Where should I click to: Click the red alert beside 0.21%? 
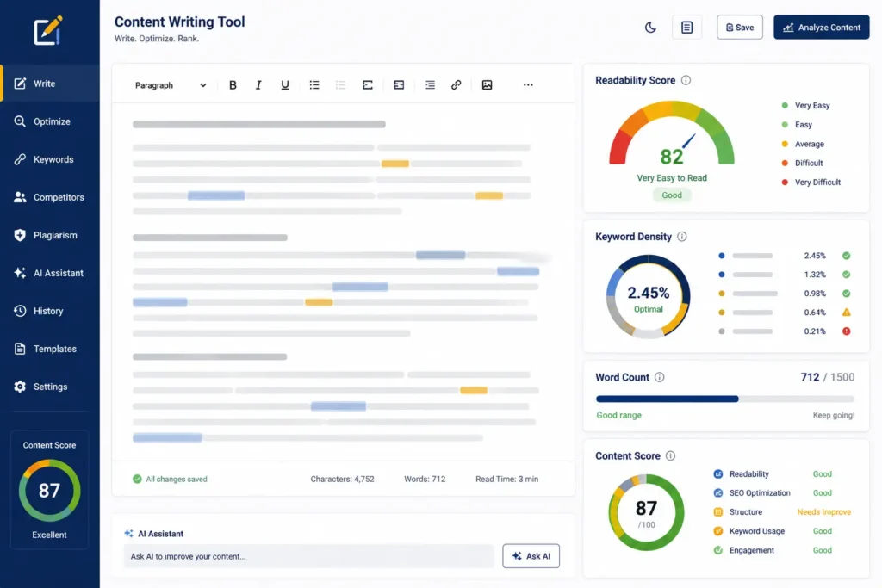[x=846, y=331]
